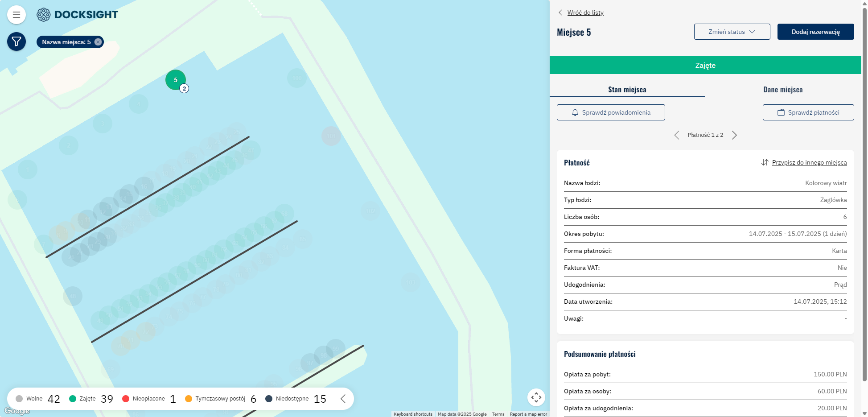Screen dimensions: 868x417
Task: Click creation date '14.07.2025, 15:12'
Action: click(x=820, y=301)
